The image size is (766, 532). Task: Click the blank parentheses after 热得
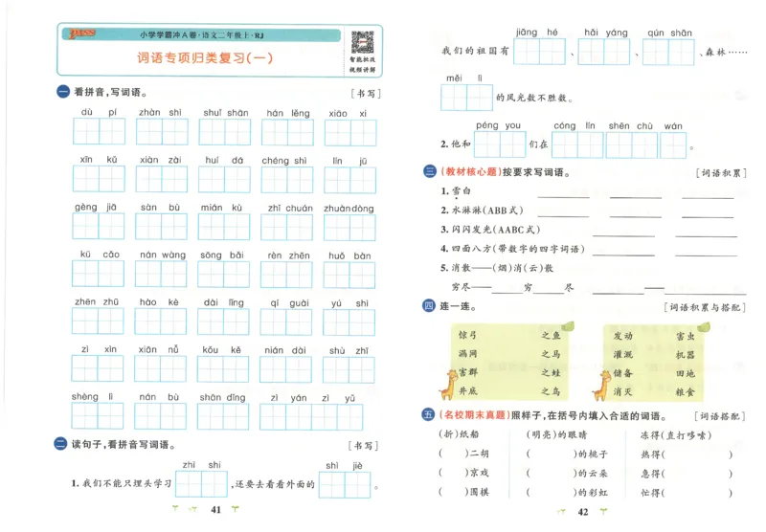pos(697,454)
